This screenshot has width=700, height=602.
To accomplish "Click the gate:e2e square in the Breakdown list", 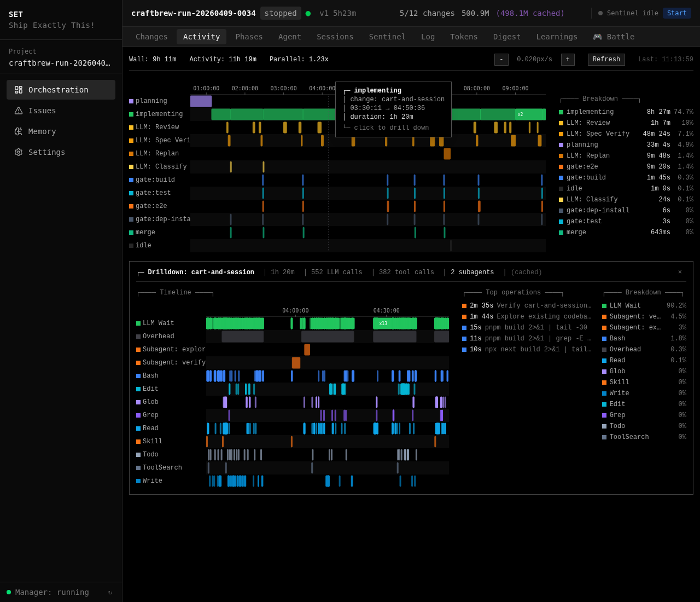I will click(x=560, y=166).
